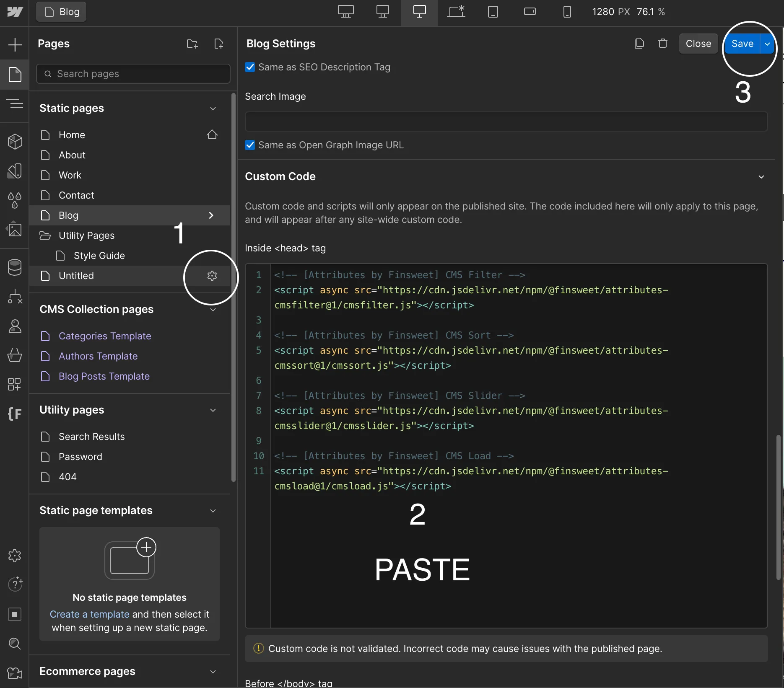Open the Finsweet extension panel
Image resolution: width=784 pixels, height=688 pixels.
click(15, 414)
